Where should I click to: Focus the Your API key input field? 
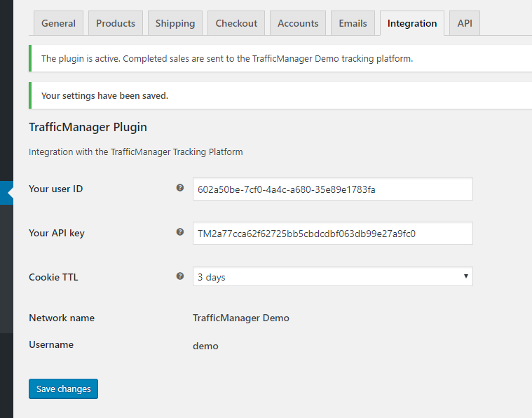coord(332,234)
